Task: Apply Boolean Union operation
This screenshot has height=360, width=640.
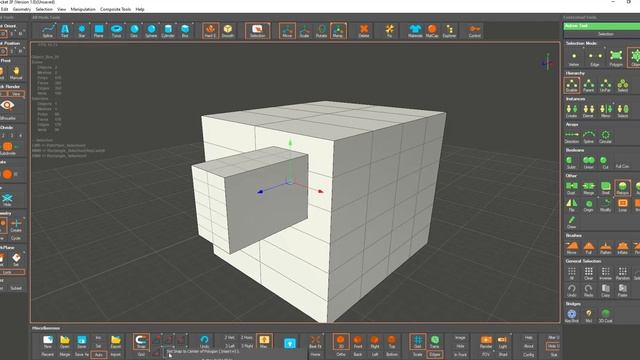Action: coord(589,162)
